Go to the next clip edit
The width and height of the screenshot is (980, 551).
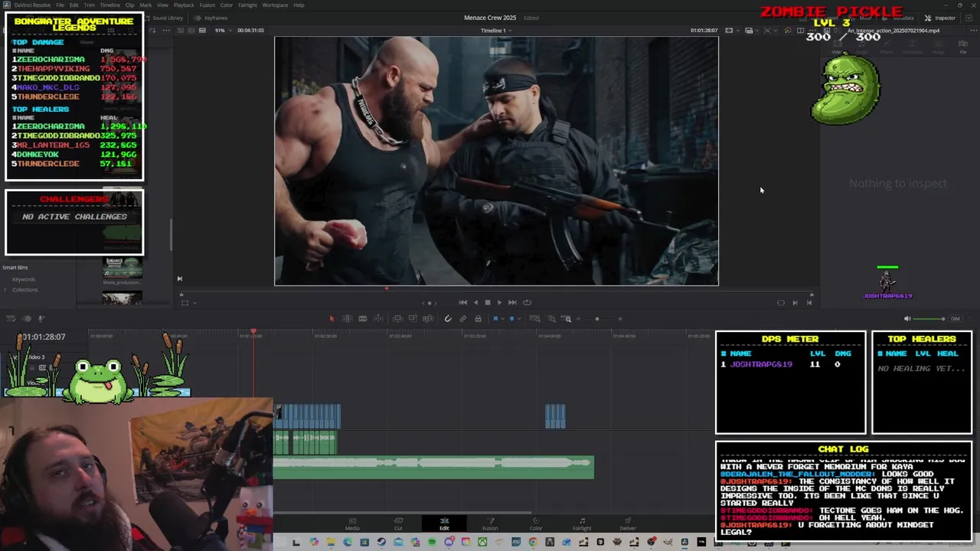(795, 302)
